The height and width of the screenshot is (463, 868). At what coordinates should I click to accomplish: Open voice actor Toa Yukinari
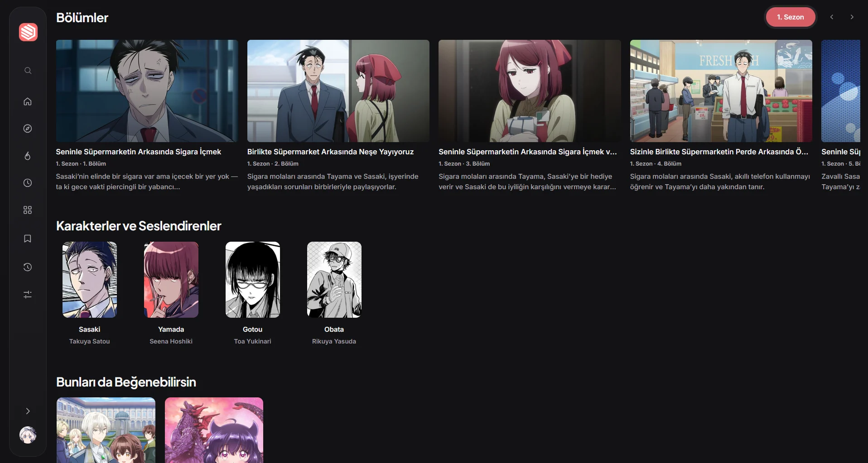coord(253,341)
